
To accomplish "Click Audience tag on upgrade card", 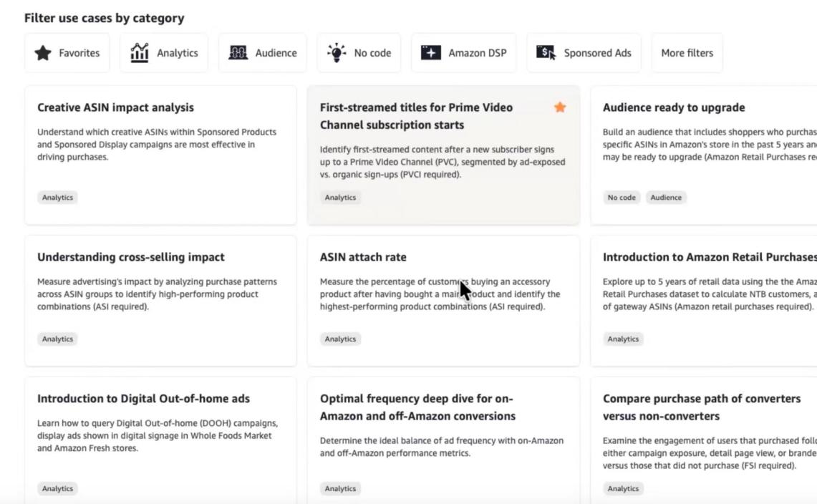I will coord(666,198).
